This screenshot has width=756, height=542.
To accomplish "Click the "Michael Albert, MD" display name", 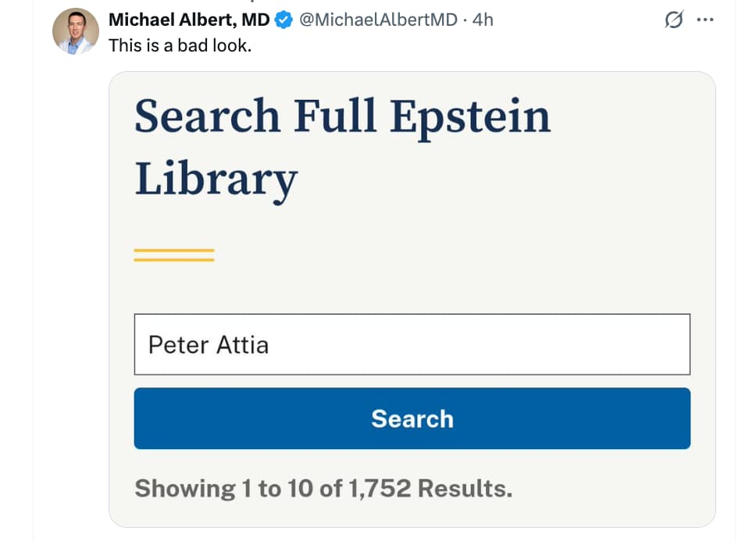I will pos(189,20).
